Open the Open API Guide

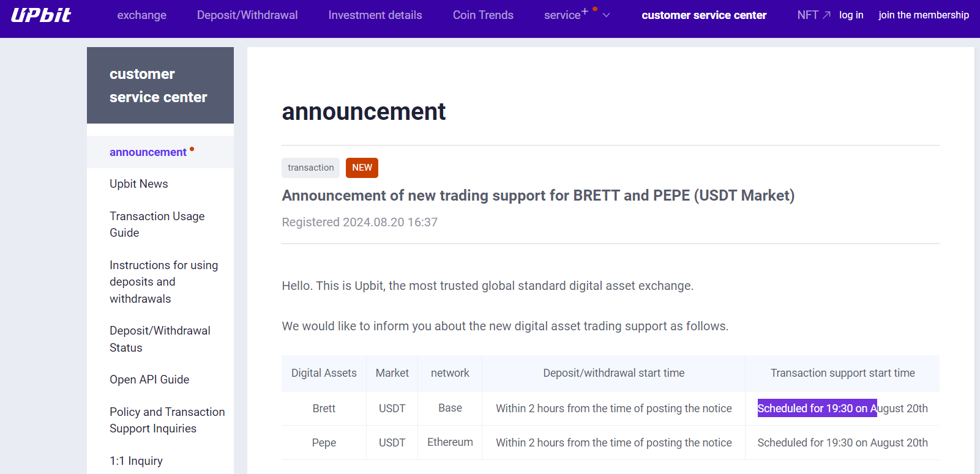pyautogui.click(x=149, y=380)
